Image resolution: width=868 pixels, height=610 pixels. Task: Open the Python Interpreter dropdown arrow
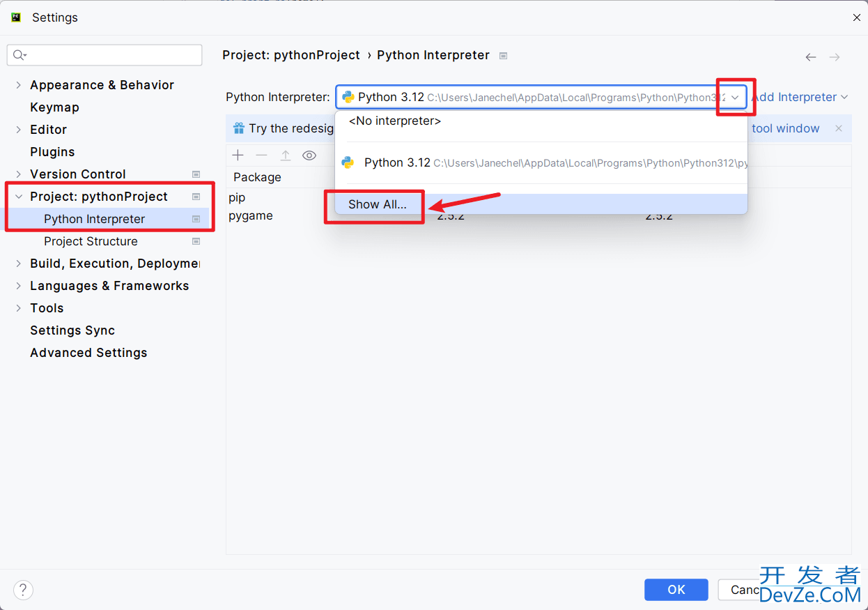click(x=735, y=97)
